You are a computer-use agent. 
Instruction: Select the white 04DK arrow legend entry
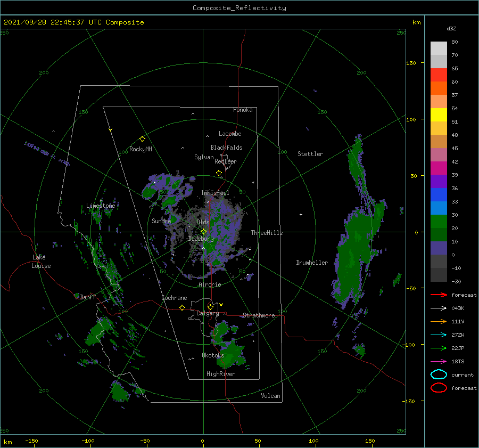(439, 308)
